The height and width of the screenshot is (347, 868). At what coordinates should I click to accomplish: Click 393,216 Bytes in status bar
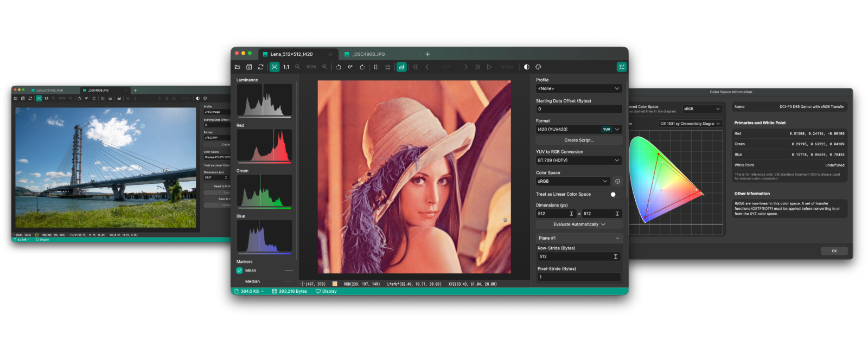(x=290, y=291)
